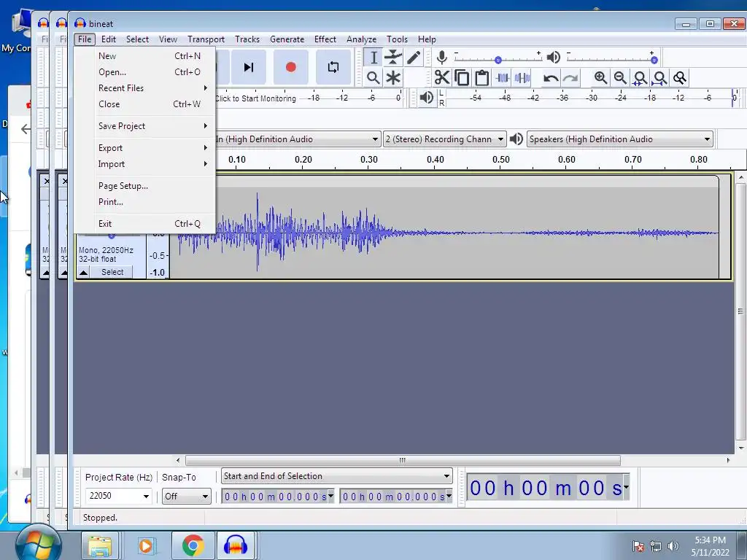Open the Start and End of Selection dropdown
This screenshot has height=560, width=747.
click(336, 476)
